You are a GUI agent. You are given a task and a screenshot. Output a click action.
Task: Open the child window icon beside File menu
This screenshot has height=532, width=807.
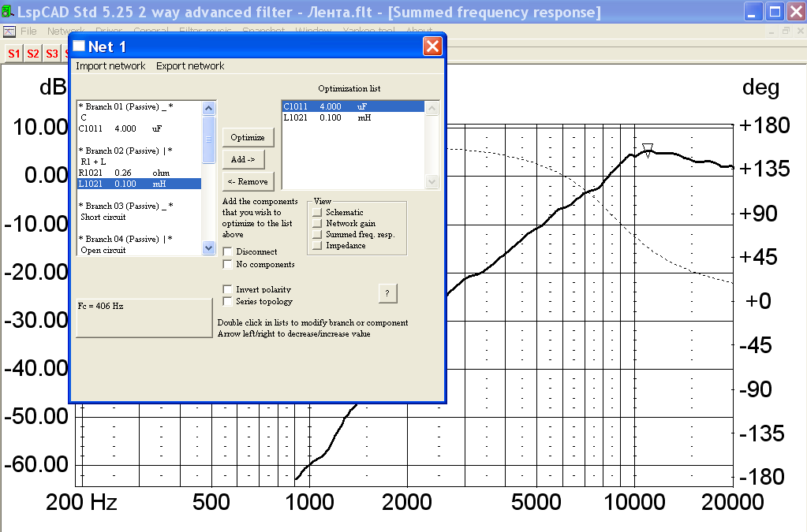click(x=9, y=32)
